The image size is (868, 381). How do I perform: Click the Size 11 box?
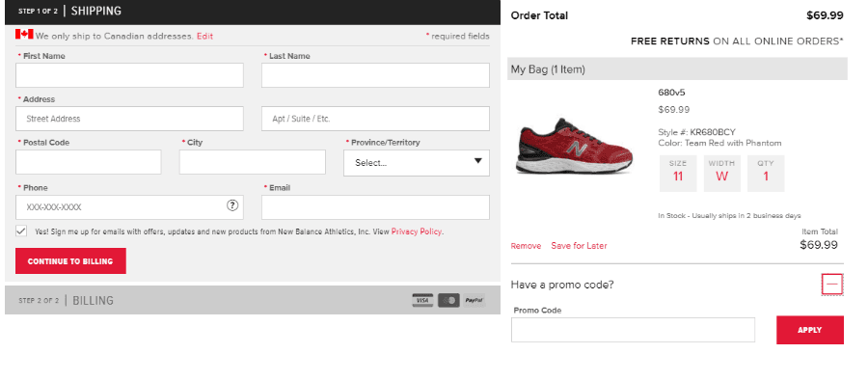[x=678, y=174]
